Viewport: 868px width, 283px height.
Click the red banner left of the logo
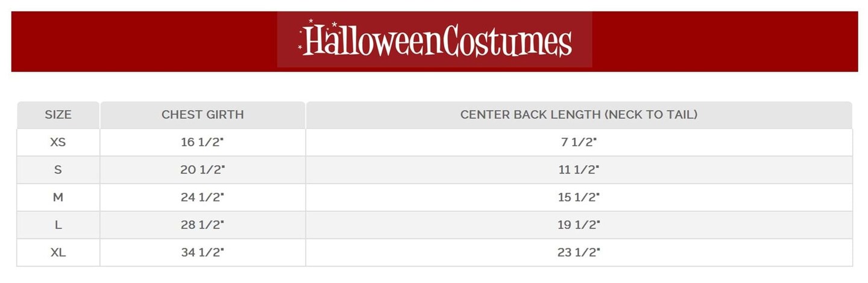click(x=145, y=41)
